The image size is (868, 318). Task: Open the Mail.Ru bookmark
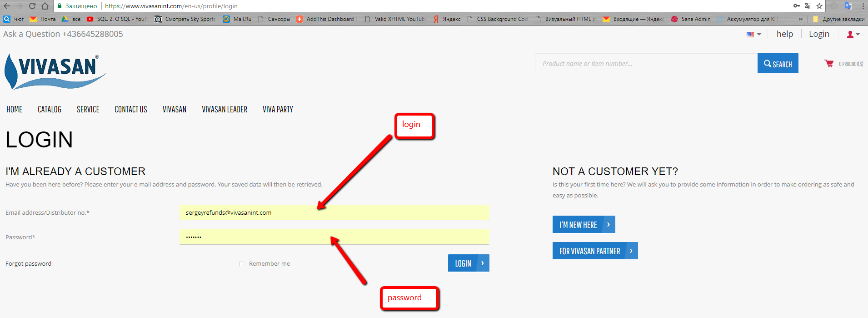point(237,19)
